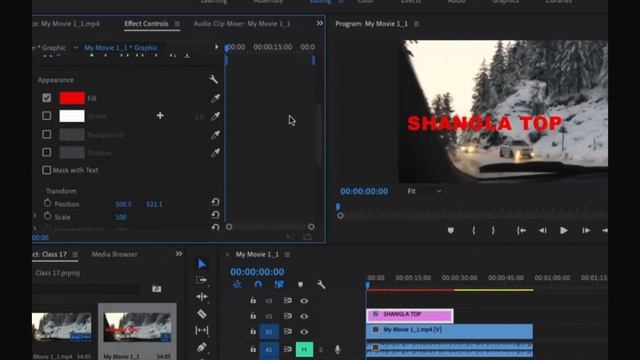Enable voice-over record on A1
Image resolution: width=640 pixels, height=360 pixels.
(x=337, y=349)
